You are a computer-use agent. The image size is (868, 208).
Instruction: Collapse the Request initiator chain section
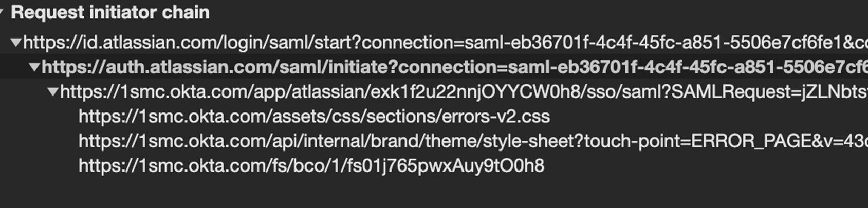2,12
